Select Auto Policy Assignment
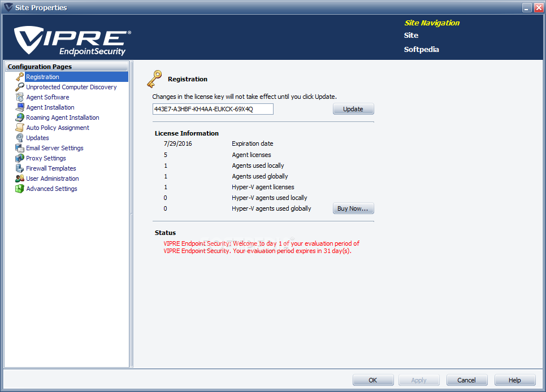 click(x=58, y=128)
